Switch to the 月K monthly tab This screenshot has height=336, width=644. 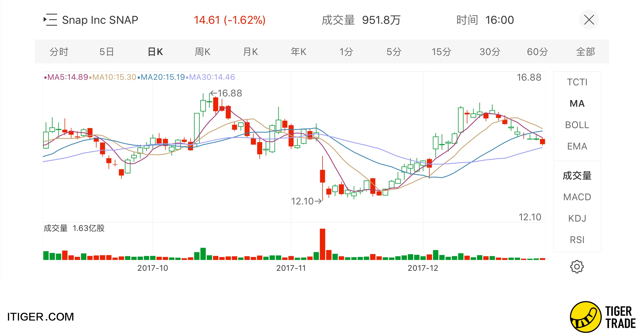coord(250,52)
